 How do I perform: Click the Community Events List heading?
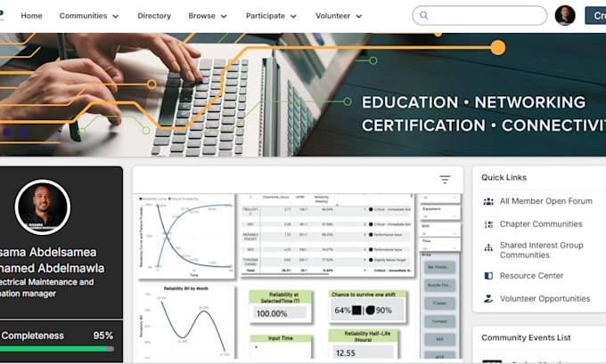526,338
